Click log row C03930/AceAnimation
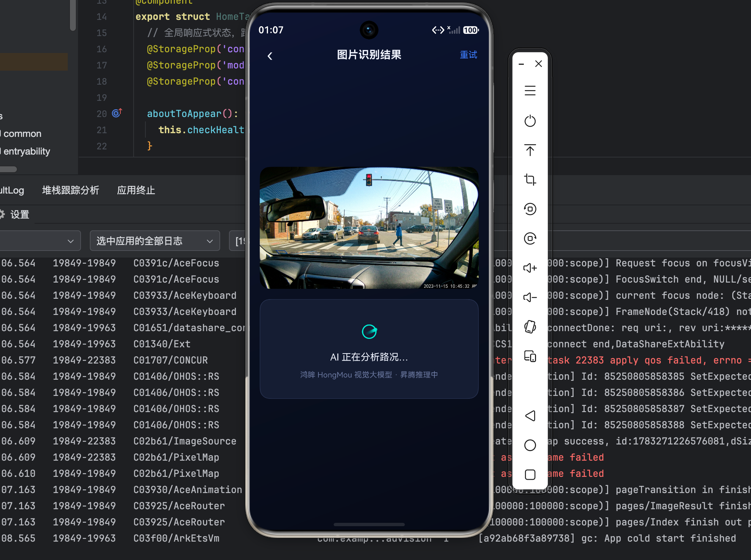This screenshot has width=751, height=560. click(188, 490)
